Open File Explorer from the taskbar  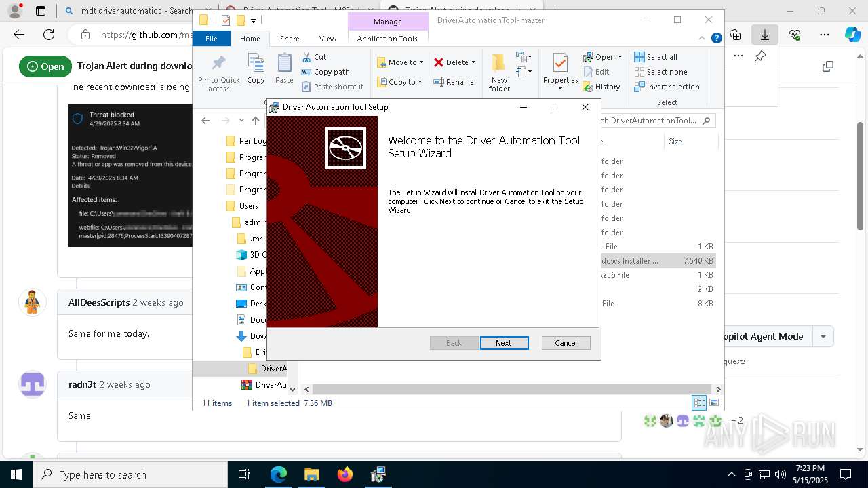click(311, 474)
